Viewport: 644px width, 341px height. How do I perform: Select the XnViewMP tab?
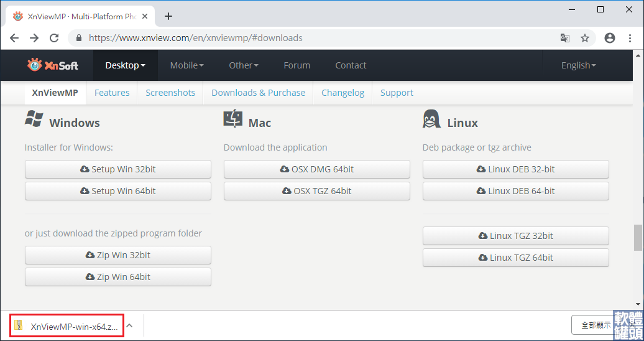click(x=55, y=93)
